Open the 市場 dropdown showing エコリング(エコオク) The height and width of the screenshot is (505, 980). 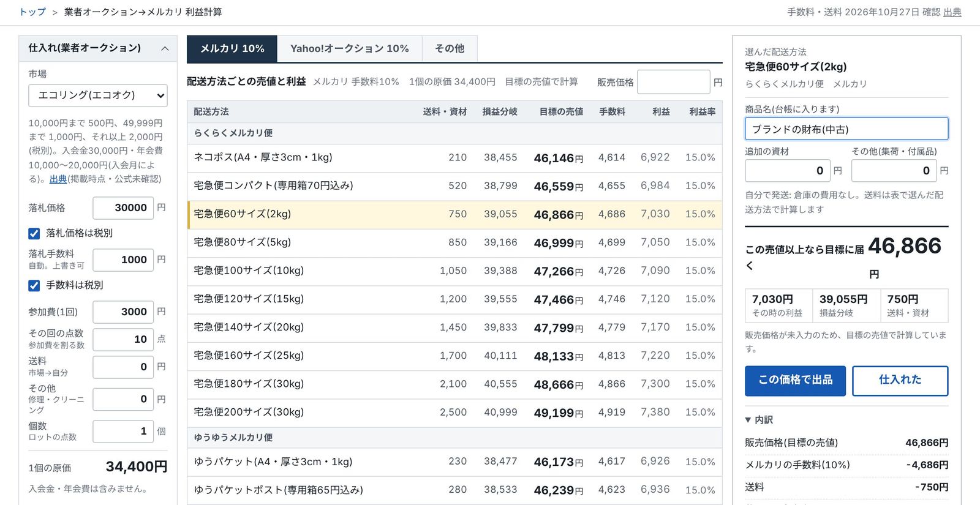click(x=98, y=95)
